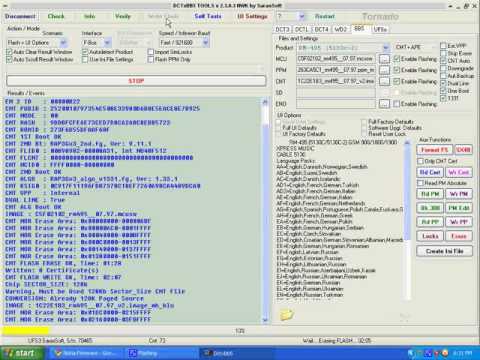Click the Wr PM button
This screenshot has height=360, width=480.
click(459, 194)
